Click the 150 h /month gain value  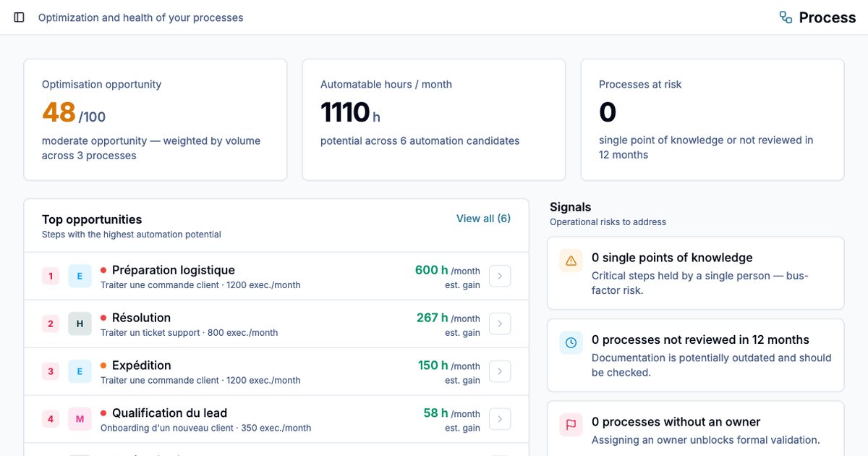pos(448,366)
